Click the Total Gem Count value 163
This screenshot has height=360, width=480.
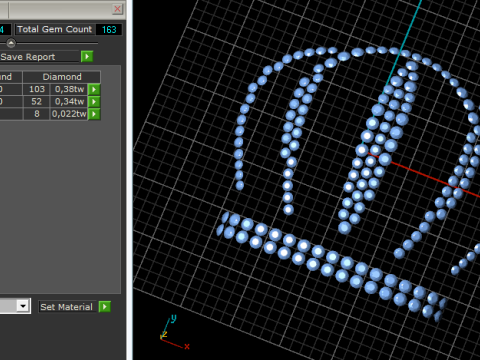pyautogui.click(x=109, y=30)
